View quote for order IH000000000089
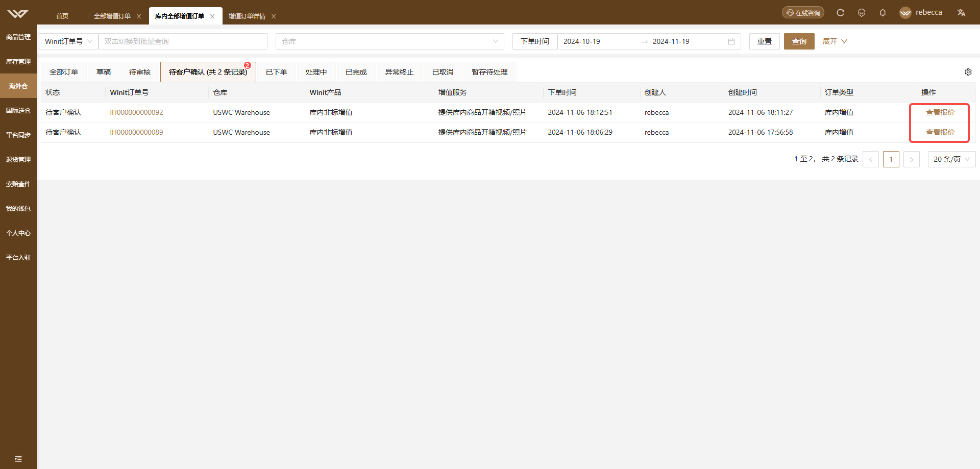This screenshot has height=469, width=980. pos(940,132)
